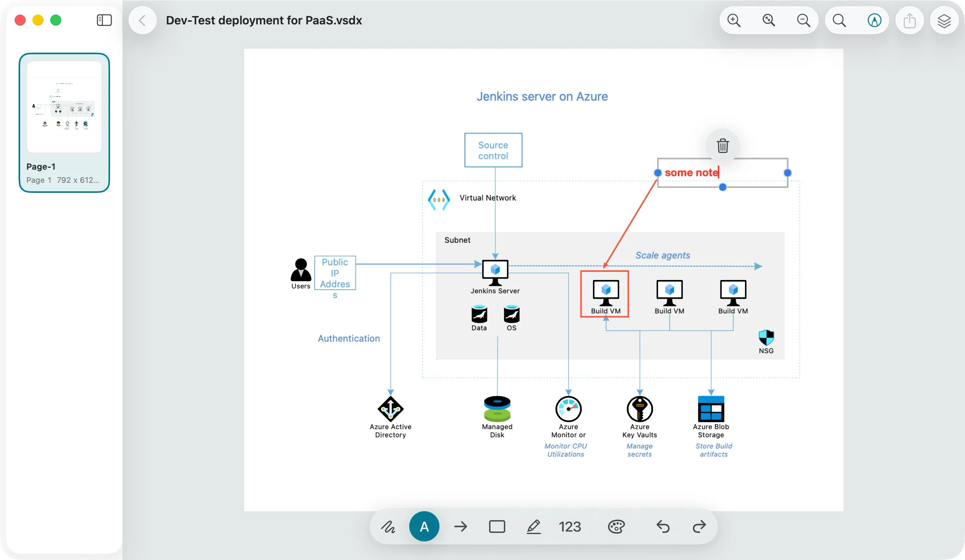Delete the note with trash icon
The image size is (965, 560).
point(723,146)
